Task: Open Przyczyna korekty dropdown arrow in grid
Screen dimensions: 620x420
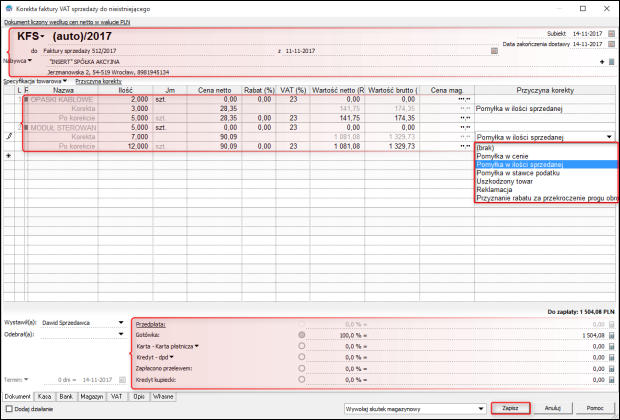Action: point(609,137)
